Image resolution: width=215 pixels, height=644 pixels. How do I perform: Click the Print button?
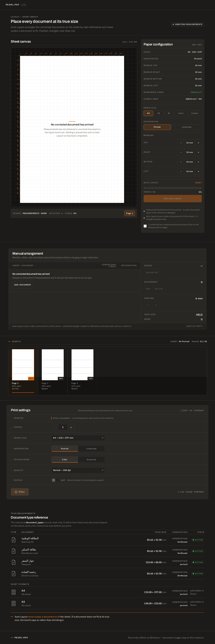[20, 492]
